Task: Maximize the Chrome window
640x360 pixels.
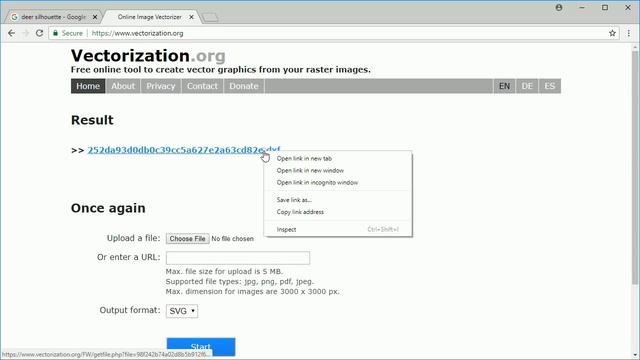Action: click(x=605, y=7)
